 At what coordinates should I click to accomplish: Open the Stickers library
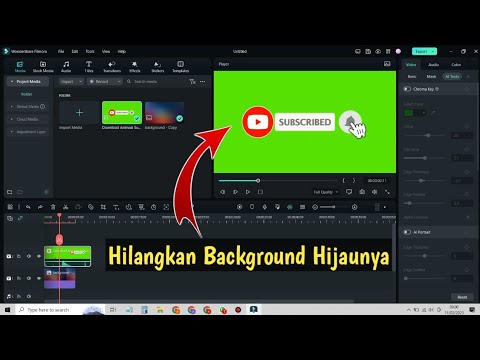(158, 66)
